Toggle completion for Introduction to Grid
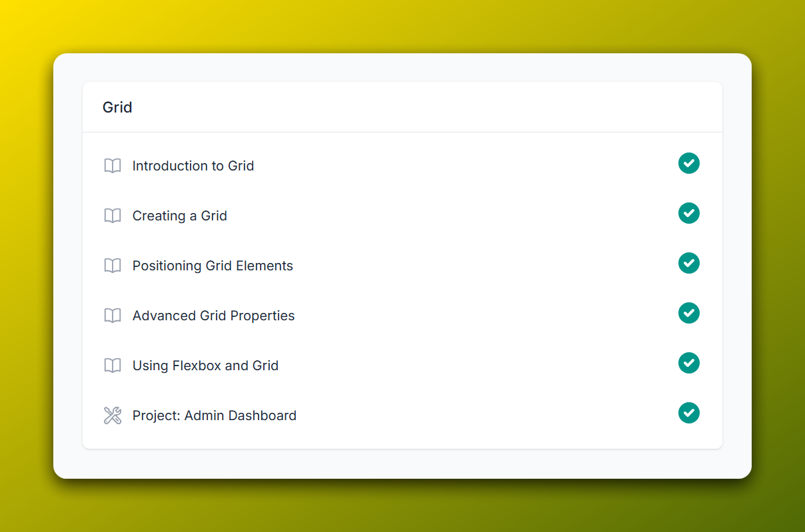 pyautogui.click(x=689, y=163)
